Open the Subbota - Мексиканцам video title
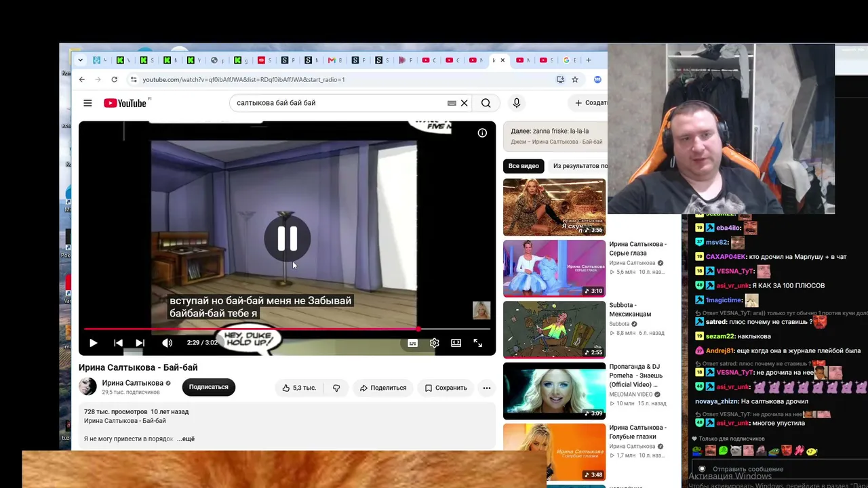The height and width of the screenshot is (488, 868). 630,310
